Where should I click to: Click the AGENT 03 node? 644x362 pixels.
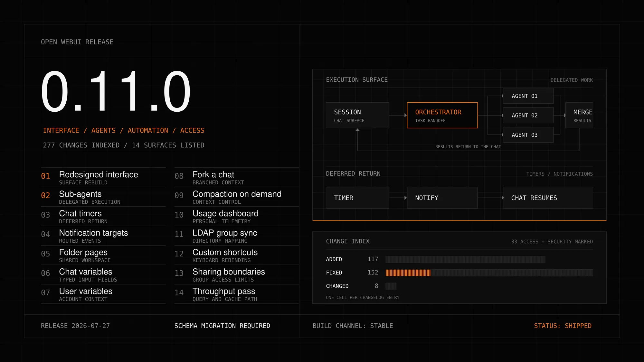tap(528, 135)
